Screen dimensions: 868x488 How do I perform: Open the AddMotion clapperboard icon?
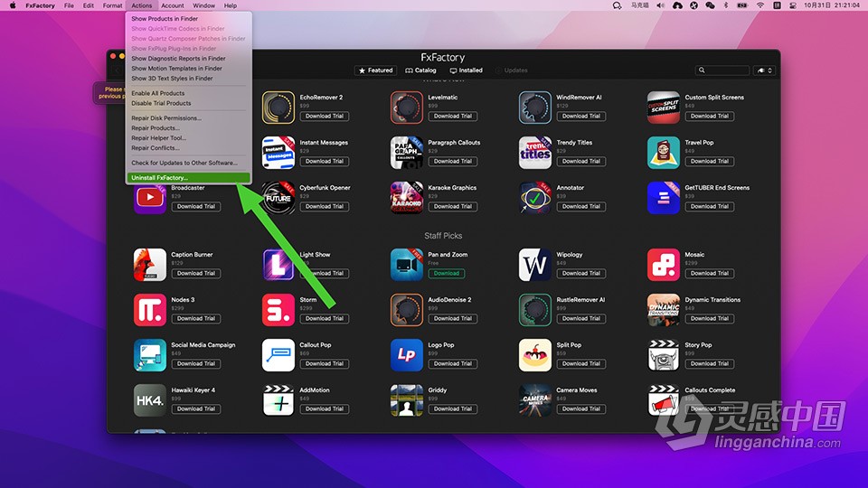point(278,400)
